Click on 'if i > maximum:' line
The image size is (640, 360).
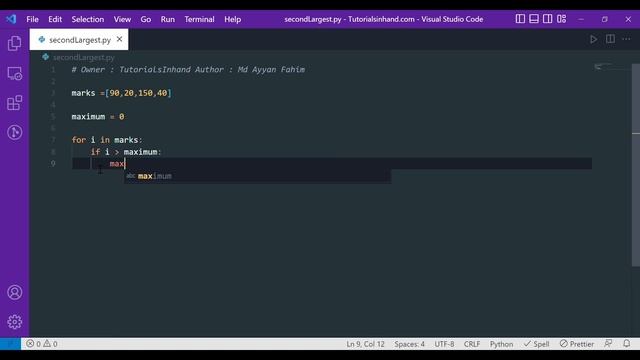point(126,152)
